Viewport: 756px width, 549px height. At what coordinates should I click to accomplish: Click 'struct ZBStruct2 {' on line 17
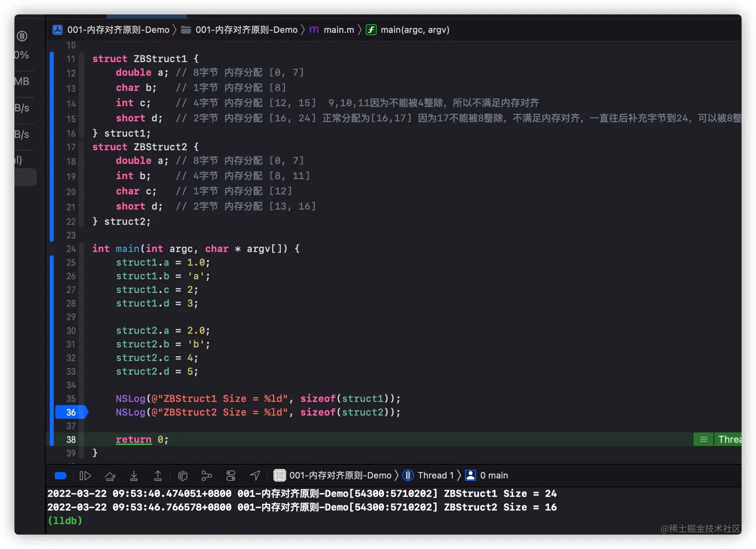pos(145,147)
